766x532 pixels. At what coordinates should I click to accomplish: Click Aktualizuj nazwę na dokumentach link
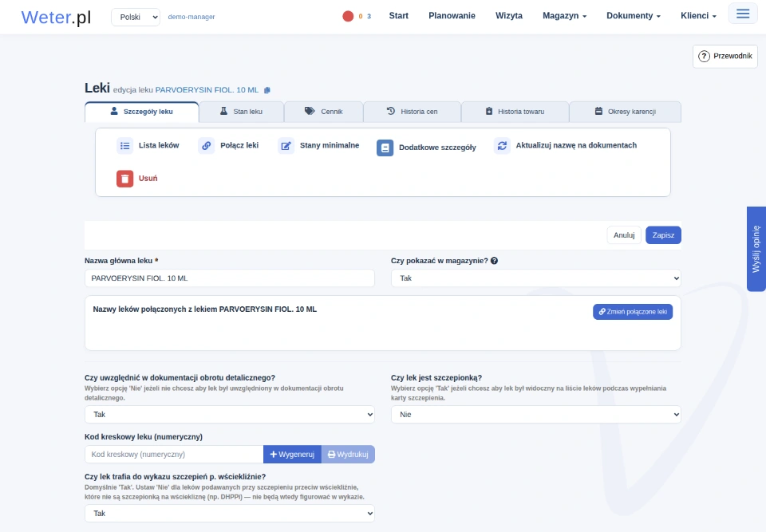pos(576,145)
